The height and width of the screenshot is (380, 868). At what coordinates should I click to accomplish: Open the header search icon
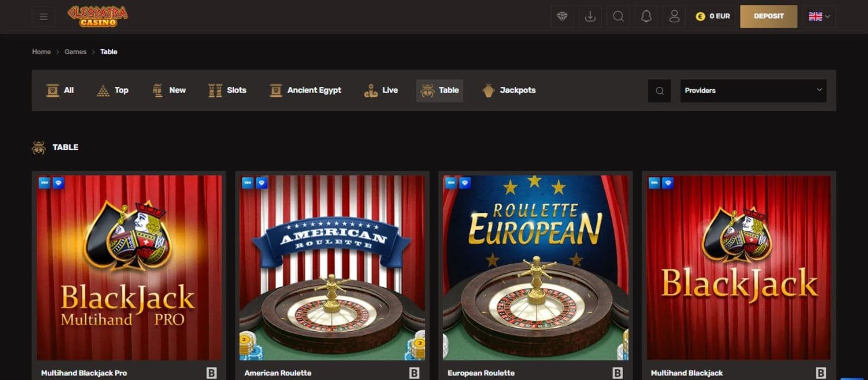618,16
